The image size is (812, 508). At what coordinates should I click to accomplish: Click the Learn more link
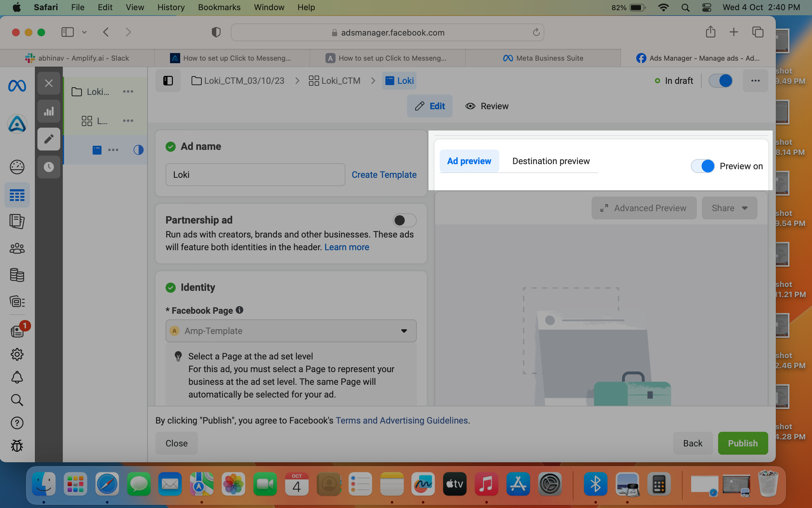point(347,247)
